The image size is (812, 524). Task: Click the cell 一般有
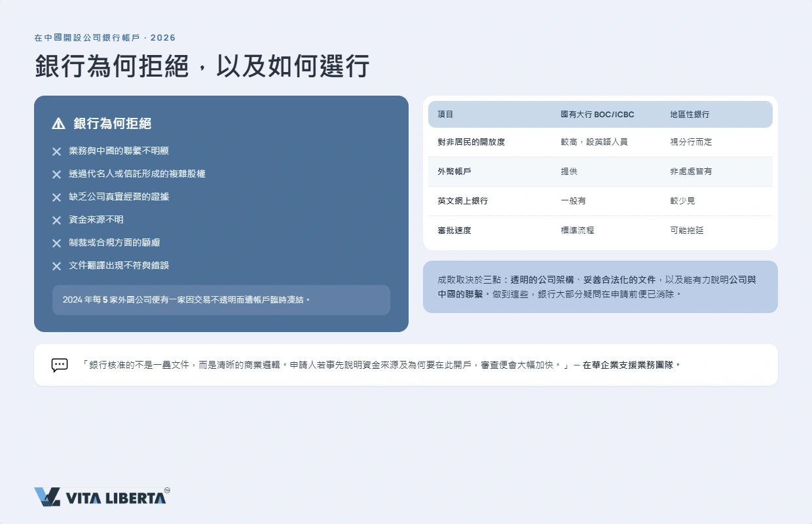coord(573,201)
